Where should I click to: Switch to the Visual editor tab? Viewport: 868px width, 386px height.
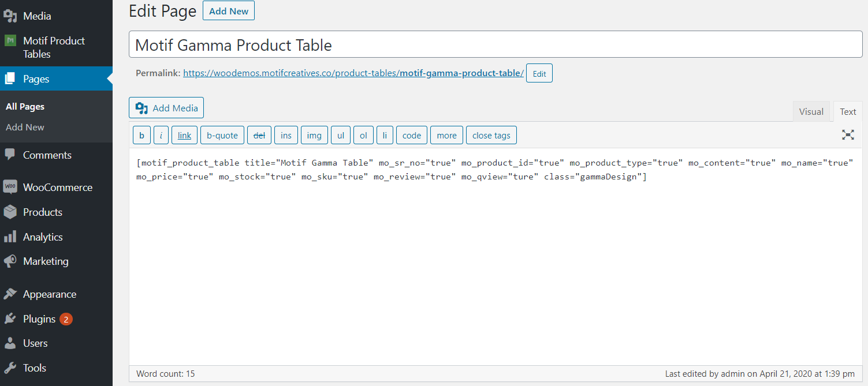(811, 111)
